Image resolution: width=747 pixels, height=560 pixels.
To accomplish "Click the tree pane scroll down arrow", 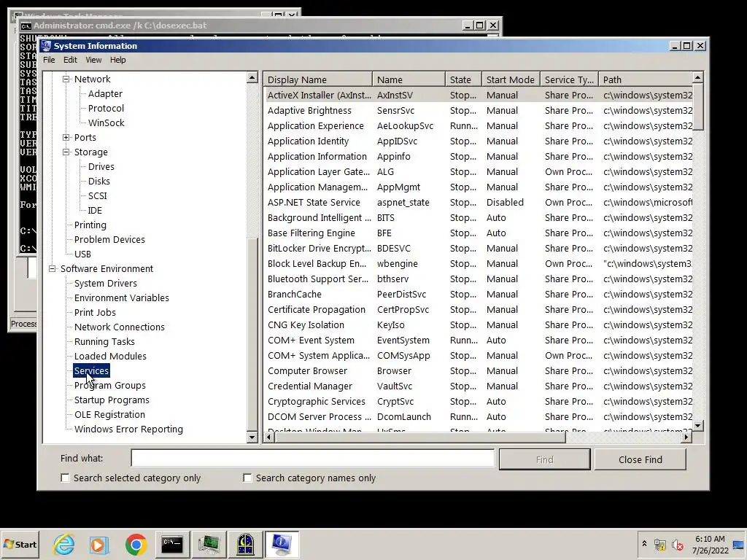I will pos(252,437).
